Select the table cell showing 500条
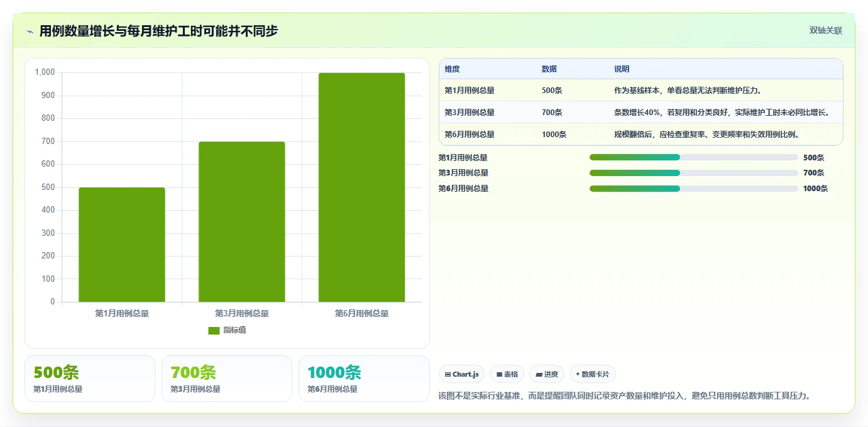Image resolution: width=868 pixels, height=427 pixels. (552, 91)
